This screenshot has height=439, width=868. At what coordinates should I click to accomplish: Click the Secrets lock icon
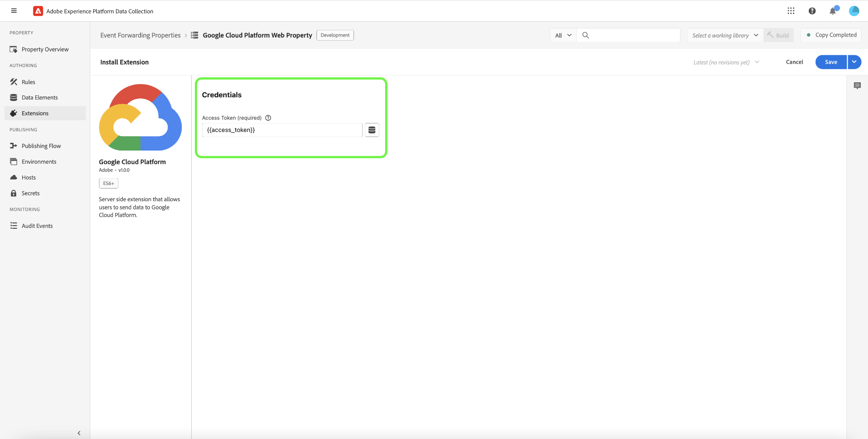coord(14,193)
